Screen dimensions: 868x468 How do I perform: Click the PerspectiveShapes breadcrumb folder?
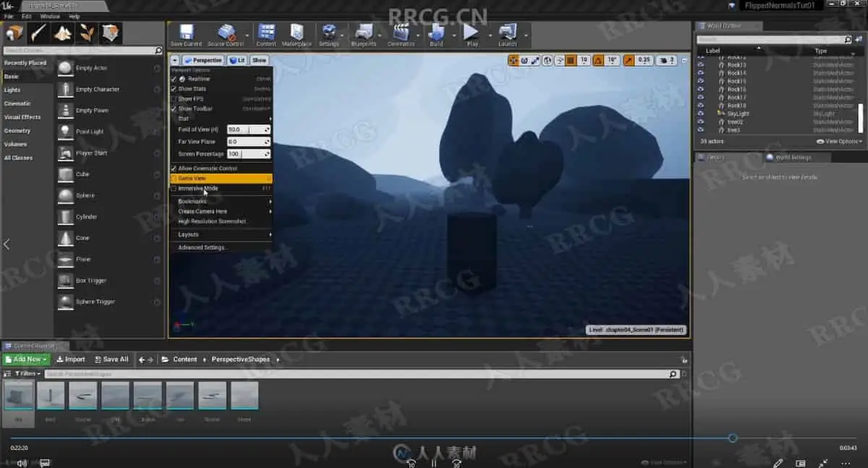(x=241, y=359)
